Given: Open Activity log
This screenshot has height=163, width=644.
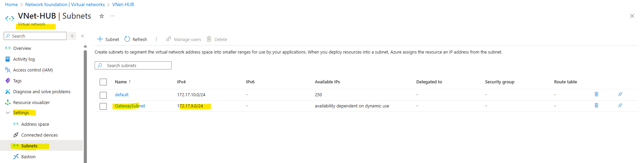Looking at the screenshot, I should pos(24,59).
